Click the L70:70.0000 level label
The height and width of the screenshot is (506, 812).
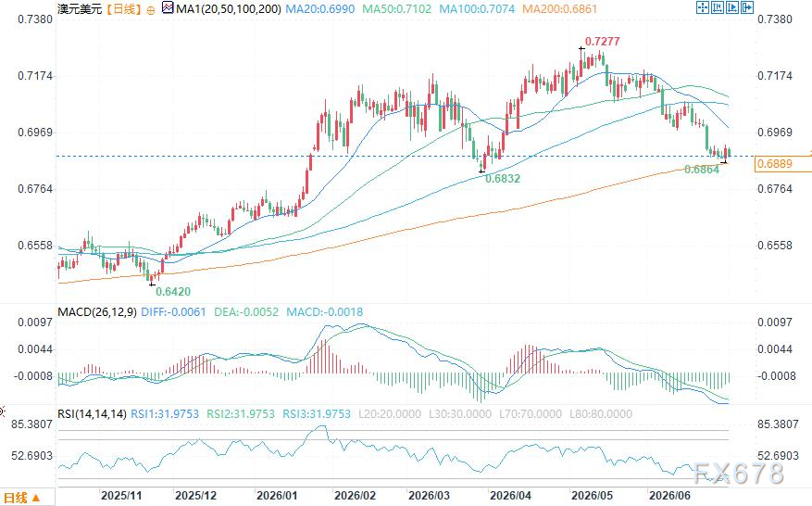tap(531, 414)
